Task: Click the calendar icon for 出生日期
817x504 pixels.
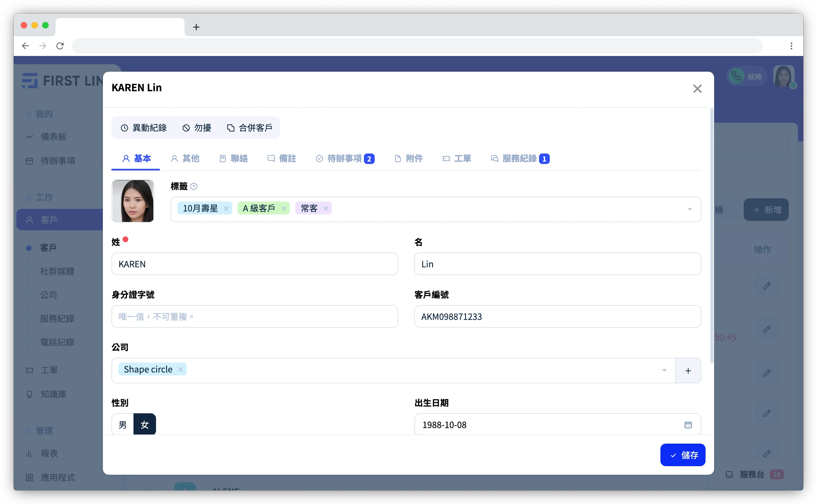Action: [x=688, y=425]
